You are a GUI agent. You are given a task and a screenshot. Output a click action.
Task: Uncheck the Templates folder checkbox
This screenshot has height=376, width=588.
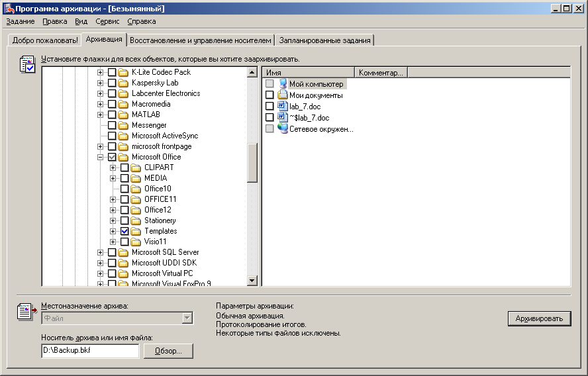tap(124, 231)
